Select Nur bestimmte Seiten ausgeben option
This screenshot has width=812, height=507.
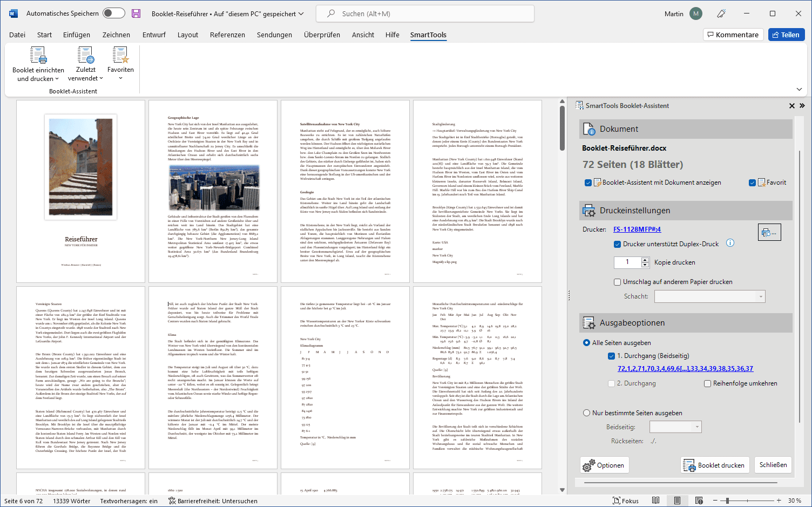[x=587, y=413]
